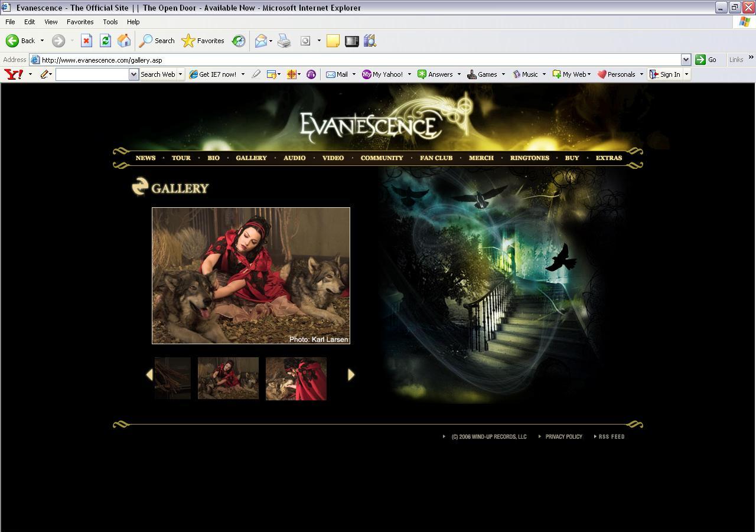The height and width of the screenshot is (532, 756).
Task: Click the Stop page loading icon
Action: (86, 41)
